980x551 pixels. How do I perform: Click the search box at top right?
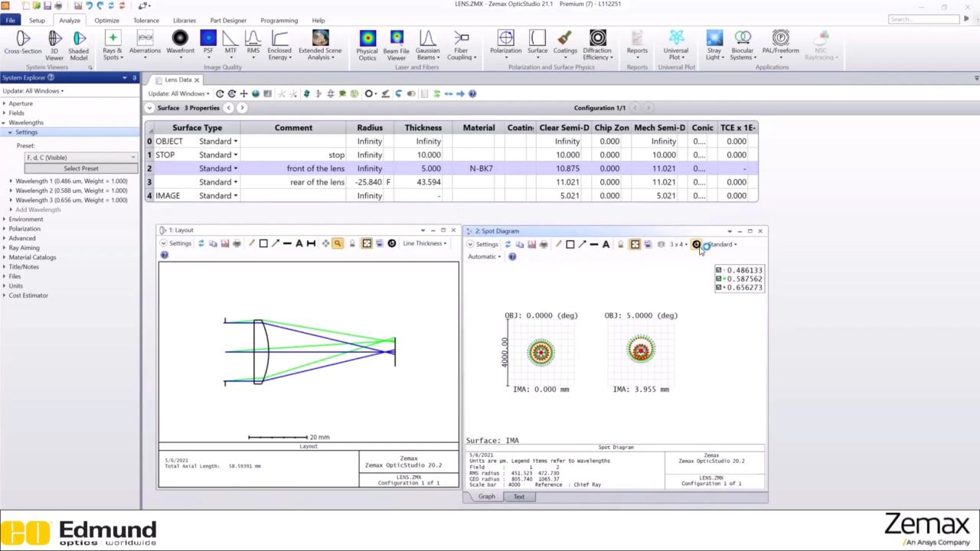point(923,19)
